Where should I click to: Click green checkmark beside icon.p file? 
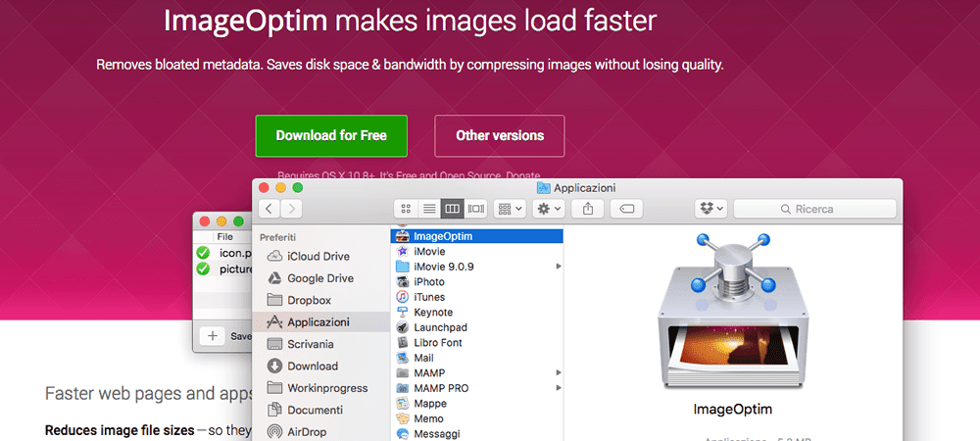pyautogui.click(x=203, y=253)
